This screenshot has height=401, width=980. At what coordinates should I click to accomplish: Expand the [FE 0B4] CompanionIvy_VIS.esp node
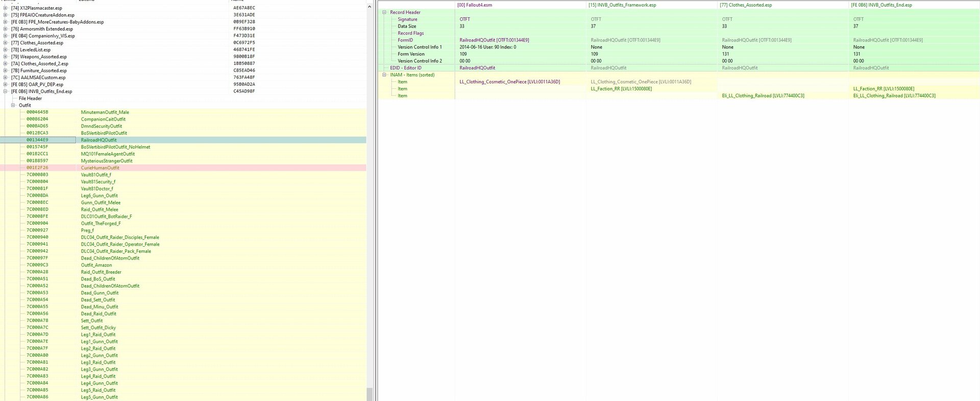[x=5, y=36]
